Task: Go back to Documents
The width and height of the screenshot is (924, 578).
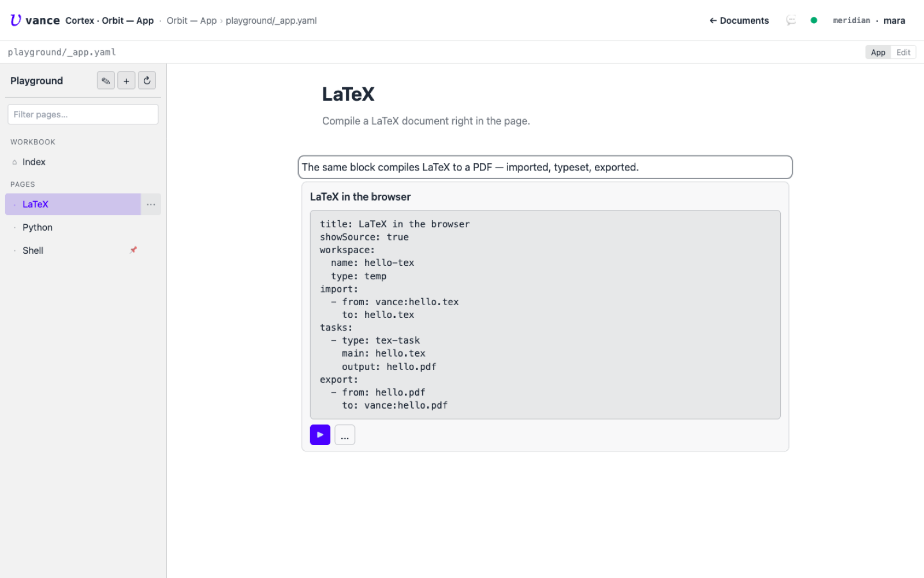Action: coord(739,21)
